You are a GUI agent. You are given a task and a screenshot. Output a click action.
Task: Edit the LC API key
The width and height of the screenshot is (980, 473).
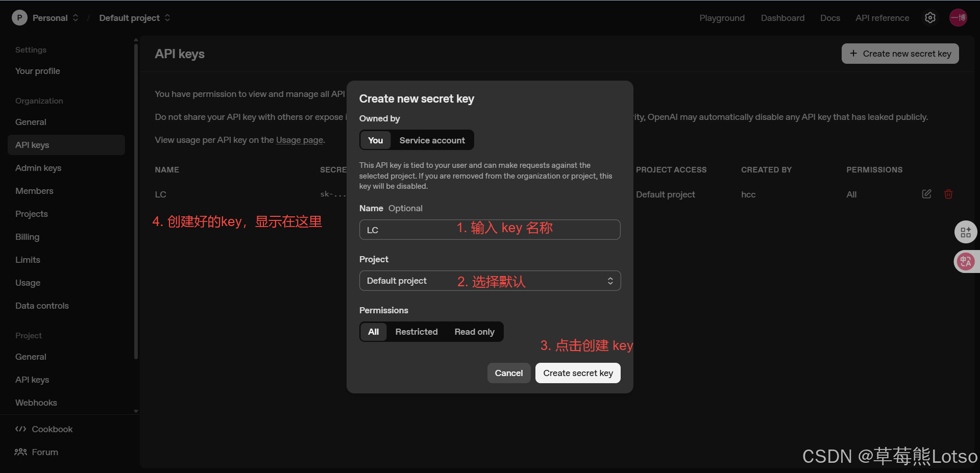click(x=926, y=194)
